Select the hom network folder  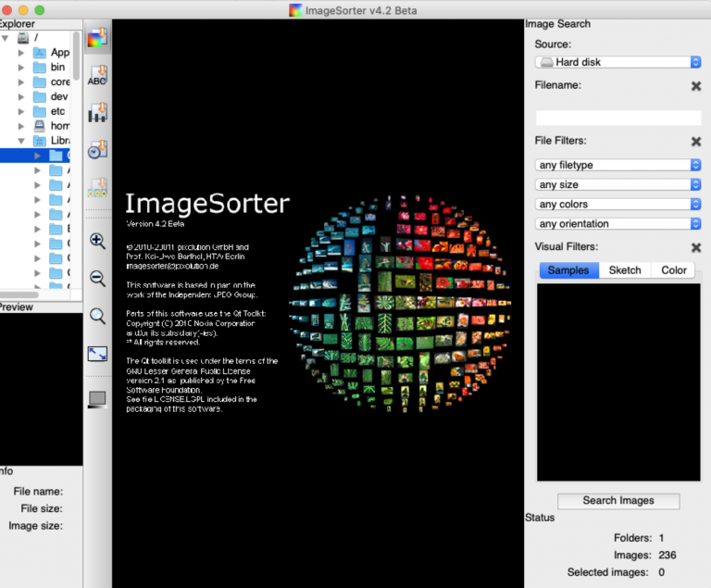tap(52, 126)
